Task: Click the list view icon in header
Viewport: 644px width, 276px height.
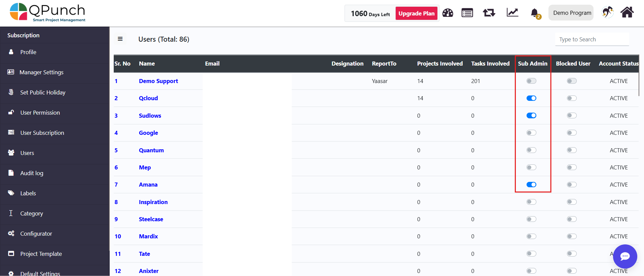Action: pos(467,13)
